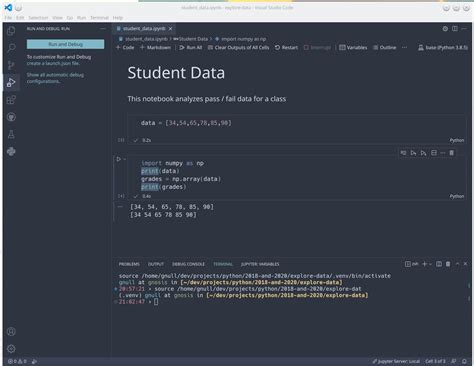The image size is (474, 366).
Task: Change the second cell's Python language mode
Action: pos(457,196)
